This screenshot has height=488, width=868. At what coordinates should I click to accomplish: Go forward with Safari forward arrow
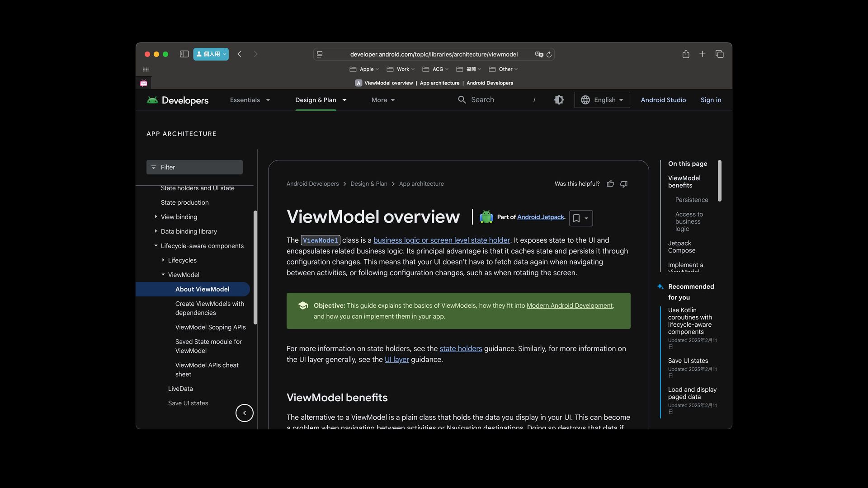click(x=255, y=54)
